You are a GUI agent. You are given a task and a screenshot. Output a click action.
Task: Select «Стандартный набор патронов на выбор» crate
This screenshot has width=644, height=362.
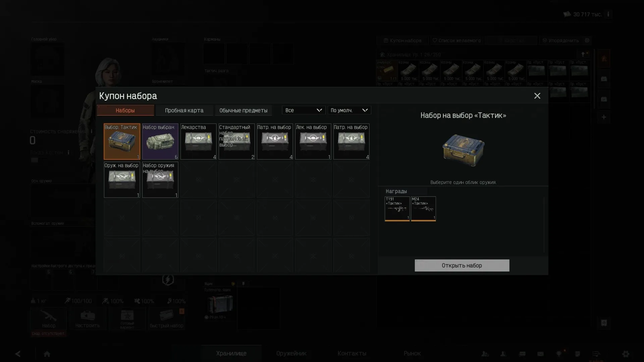coord(236,141)
